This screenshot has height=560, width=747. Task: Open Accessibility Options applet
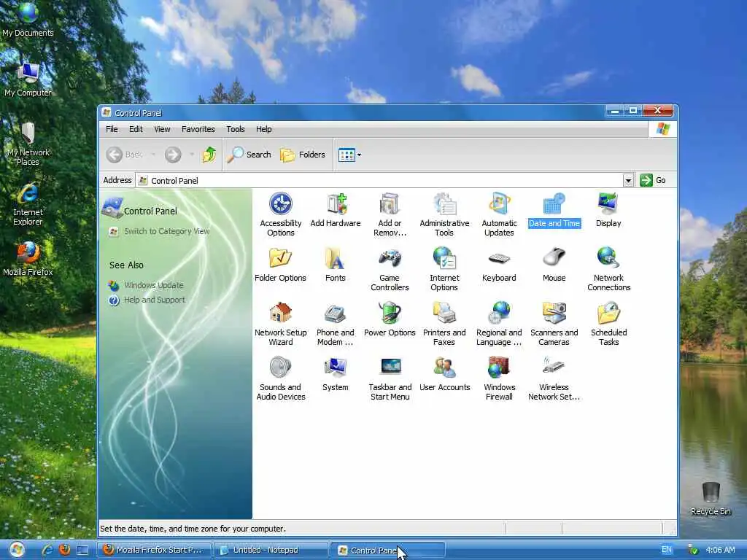[281, 214]
